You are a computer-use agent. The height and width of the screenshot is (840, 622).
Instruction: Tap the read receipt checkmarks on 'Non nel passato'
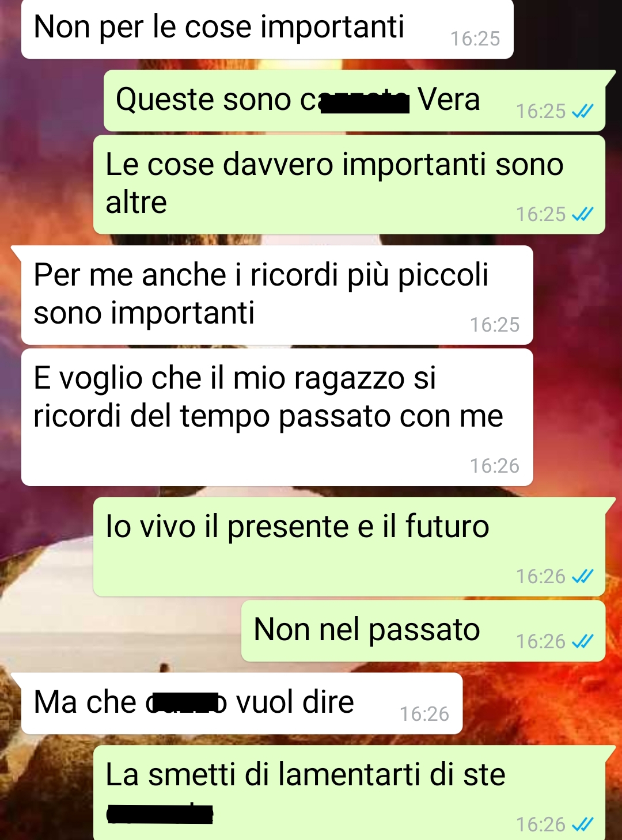coord(582,641)
